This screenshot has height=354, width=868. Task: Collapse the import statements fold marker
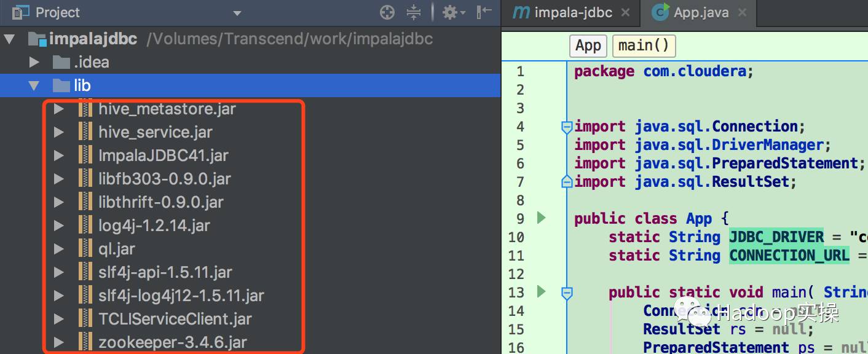click(567, 127)
